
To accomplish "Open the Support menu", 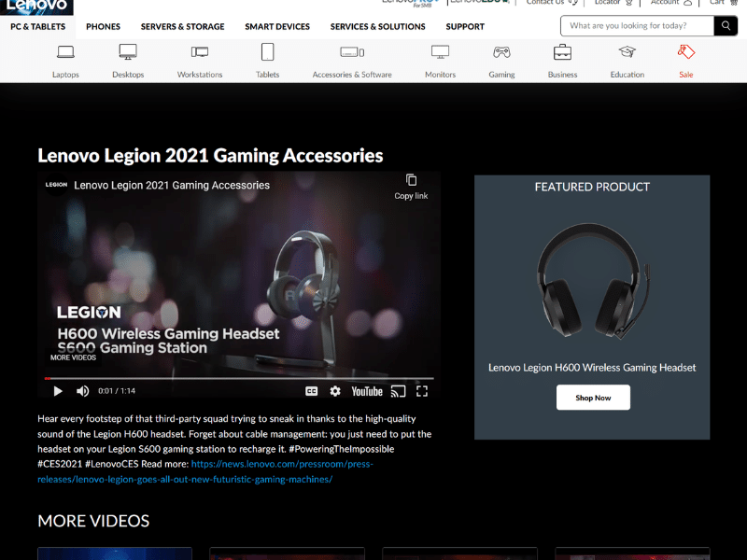I will (x=465, y=27).
